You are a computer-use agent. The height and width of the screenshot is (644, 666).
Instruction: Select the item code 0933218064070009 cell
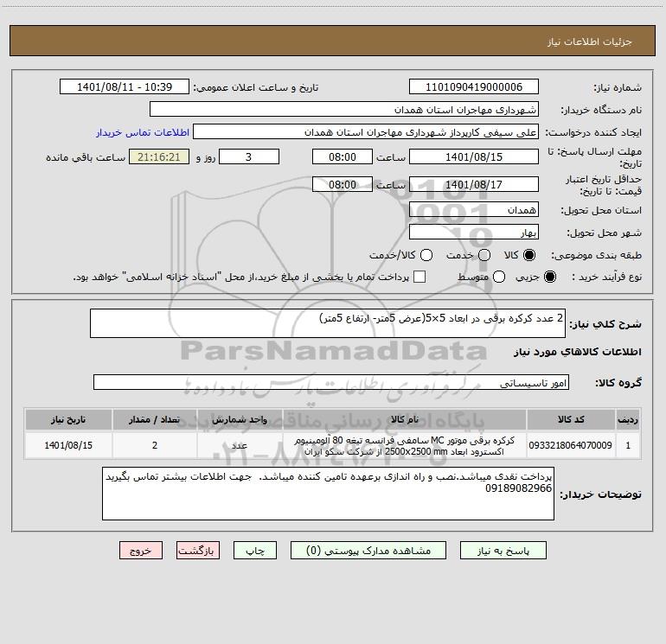click(571, 445)
